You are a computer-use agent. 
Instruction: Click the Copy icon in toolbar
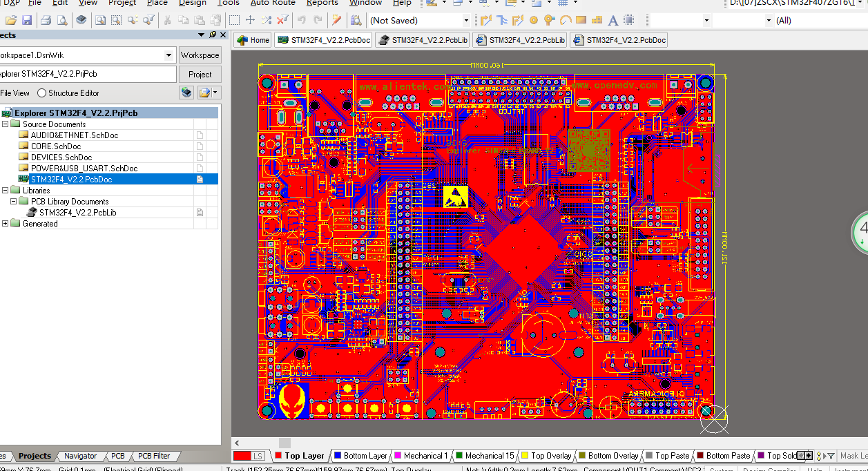[x=183, y=20]
